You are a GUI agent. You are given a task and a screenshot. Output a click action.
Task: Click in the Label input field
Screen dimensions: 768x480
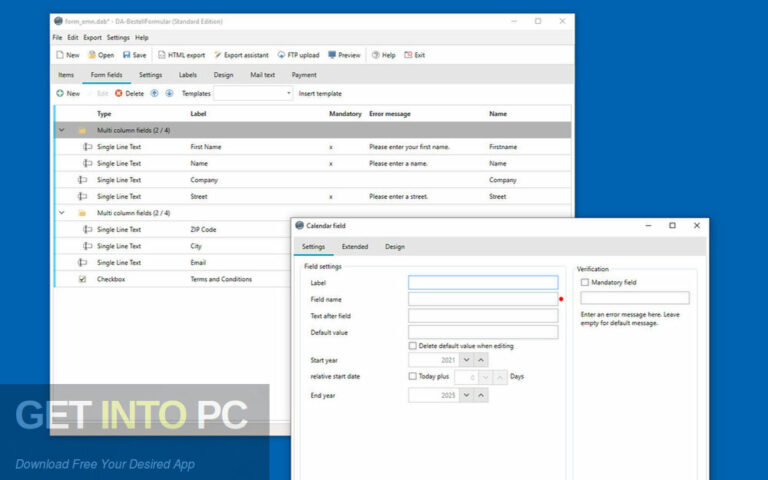point(483,283)
